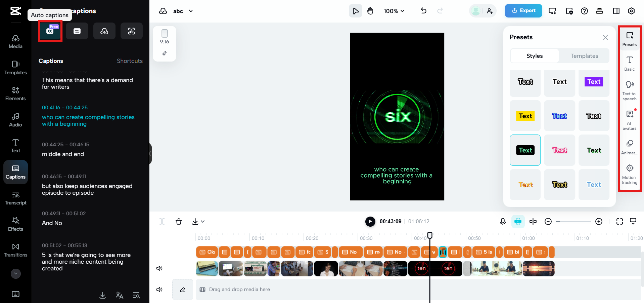Click the redo arrow
The width and height of the screenshot is (644, 303).
click(440, 11)
